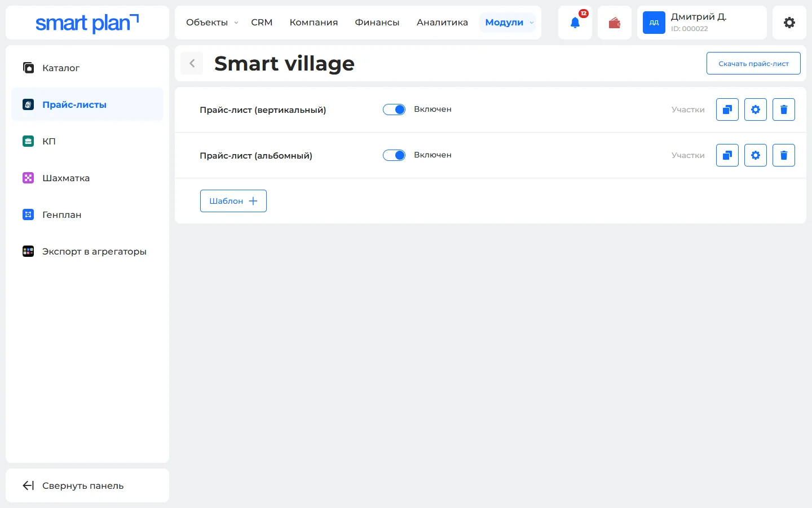Delete the album price list template
This screenshot has height=508, width=812.
(x=784, y=155)
